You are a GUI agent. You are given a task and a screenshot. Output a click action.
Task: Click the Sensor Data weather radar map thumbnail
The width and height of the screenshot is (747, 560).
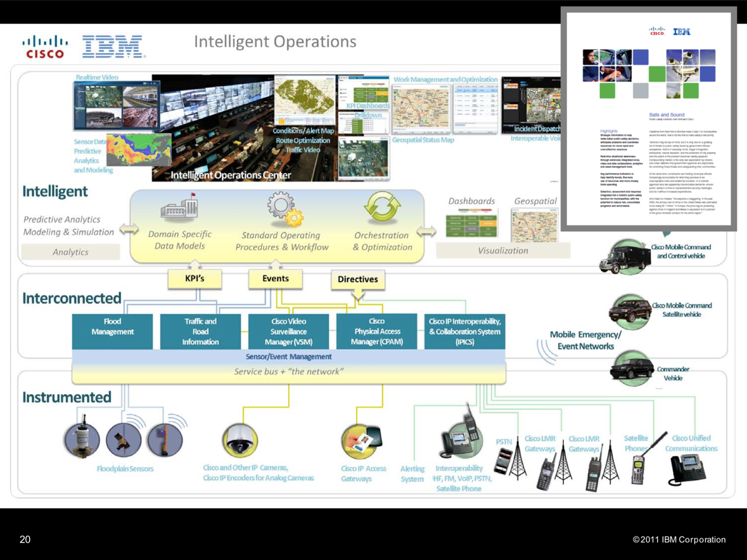coord(139,150)
